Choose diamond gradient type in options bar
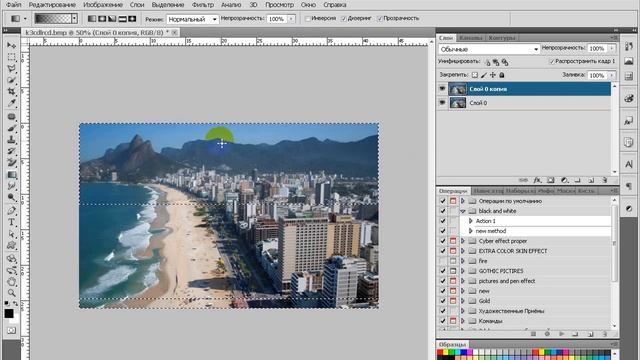 132,19
